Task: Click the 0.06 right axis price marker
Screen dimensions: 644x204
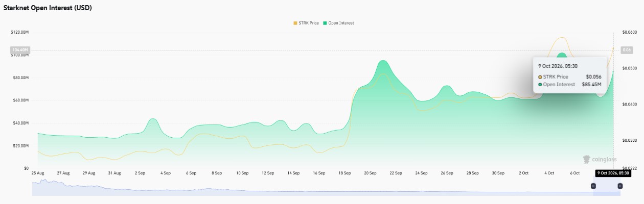Action: (627, 50)
